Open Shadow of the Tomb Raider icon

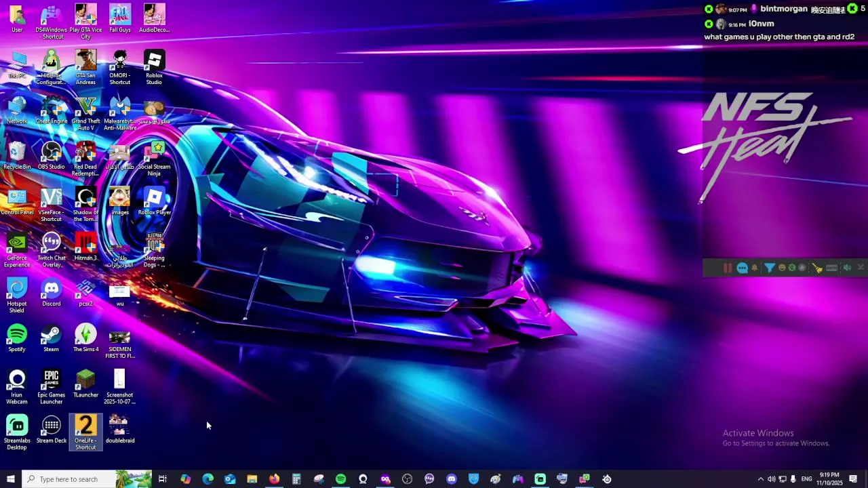[x=85, y=205]
